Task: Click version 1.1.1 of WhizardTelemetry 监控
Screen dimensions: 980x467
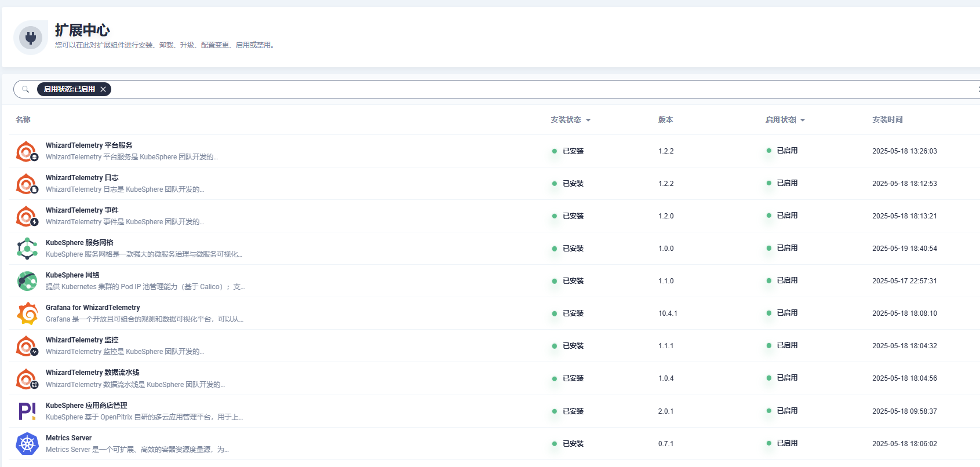Action: 666,346
